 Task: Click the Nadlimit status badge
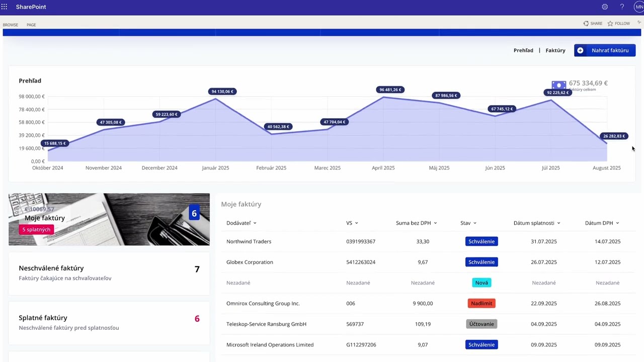(481, 303)
